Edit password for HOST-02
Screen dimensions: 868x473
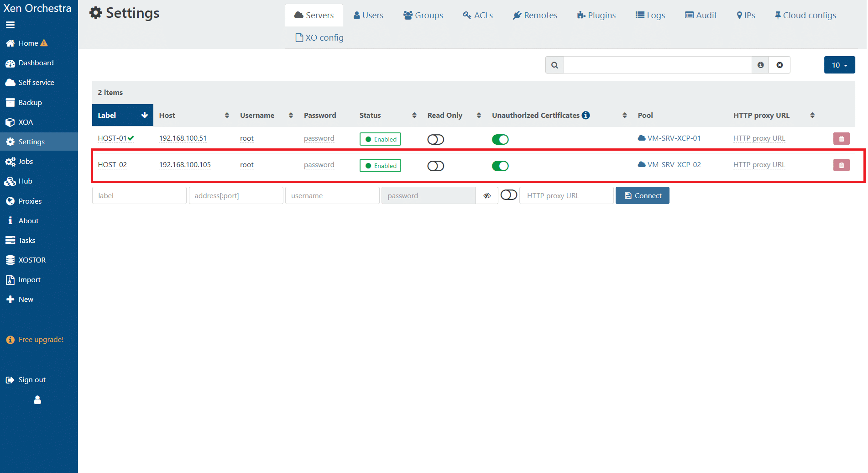pos(319,164)
